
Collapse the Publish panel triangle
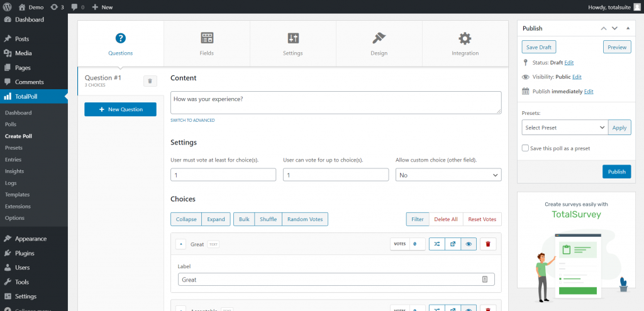pos(628,28)
